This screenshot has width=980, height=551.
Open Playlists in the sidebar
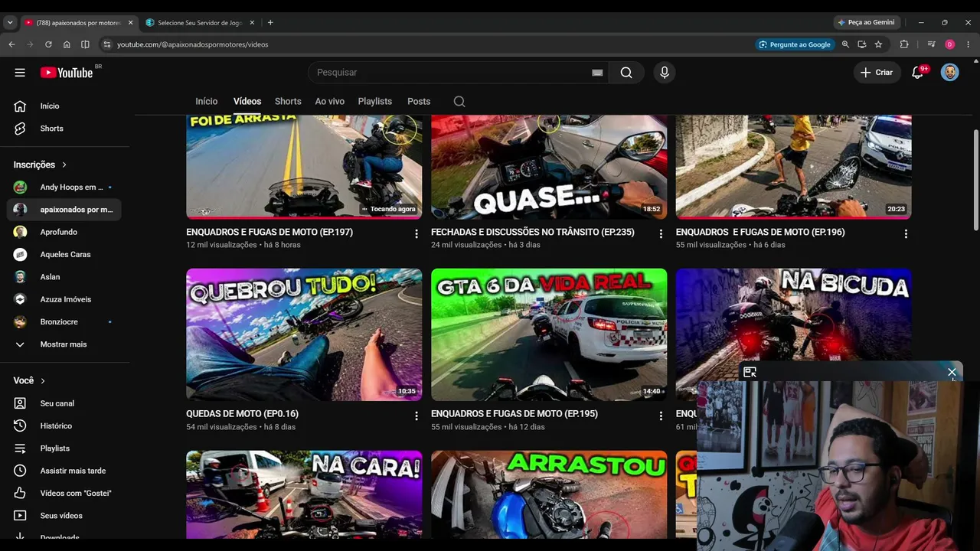pyautogui.click(x=65, y=448)
